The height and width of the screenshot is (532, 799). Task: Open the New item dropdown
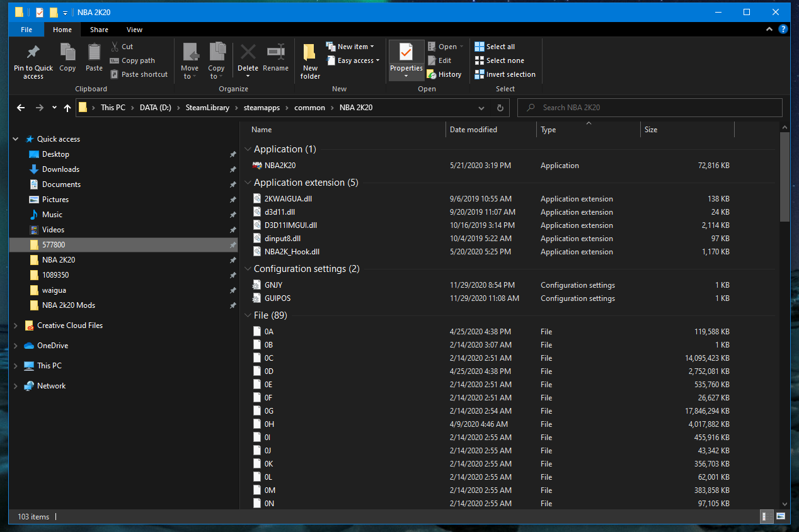[350, 47]
